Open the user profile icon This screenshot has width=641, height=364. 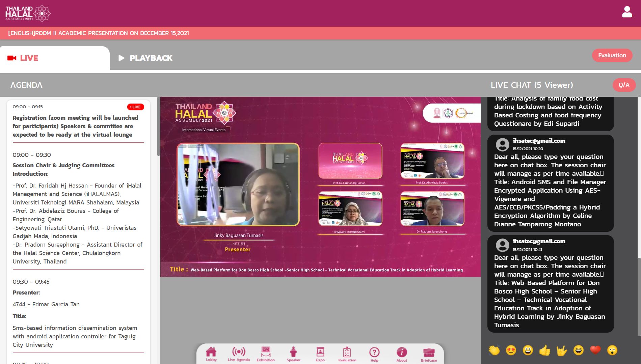627,12
